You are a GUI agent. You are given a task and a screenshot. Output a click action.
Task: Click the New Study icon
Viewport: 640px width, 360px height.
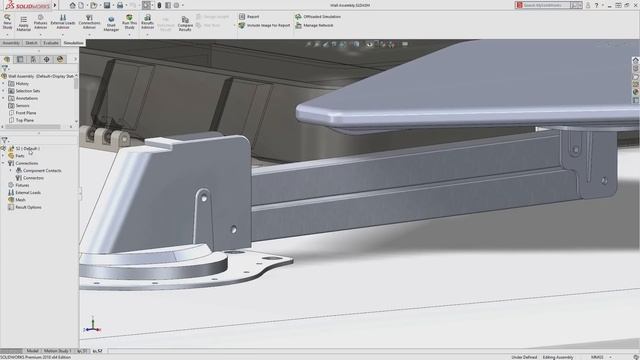coord(7,21)
